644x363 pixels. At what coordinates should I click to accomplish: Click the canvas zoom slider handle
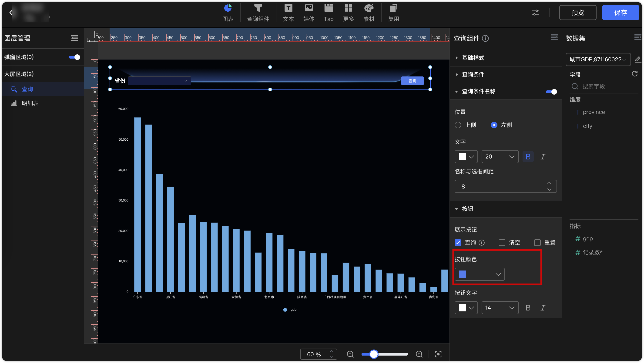[x=373, y=354]
